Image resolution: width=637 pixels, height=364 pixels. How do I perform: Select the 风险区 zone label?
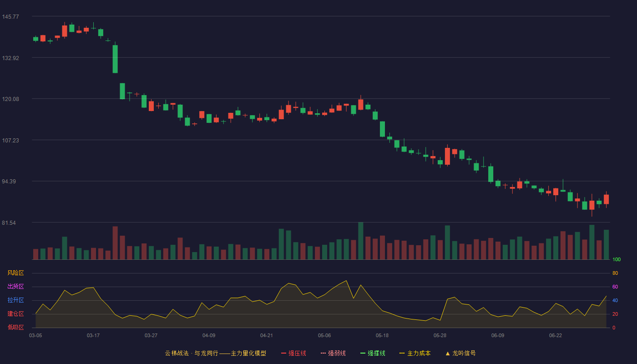(16, 273)
